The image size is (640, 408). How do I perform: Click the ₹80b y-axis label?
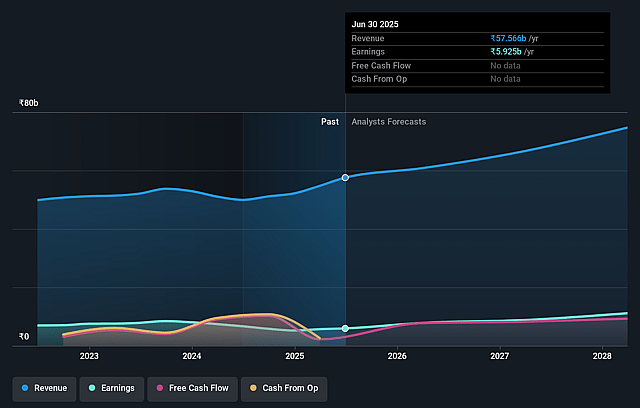30,103
